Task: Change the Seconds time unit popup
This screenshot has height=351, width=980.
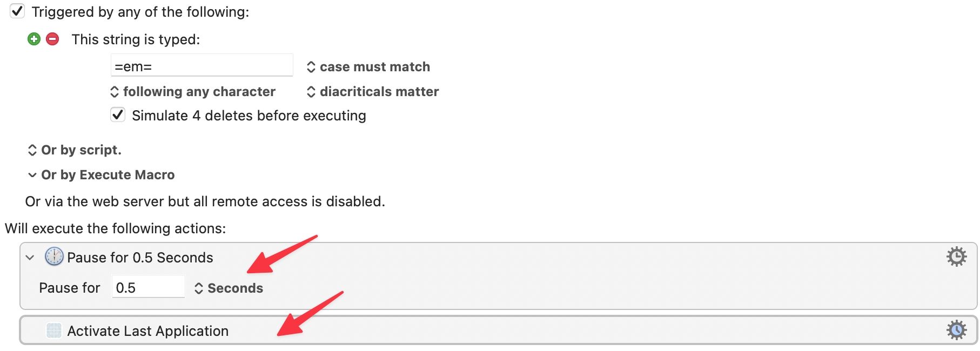Action: [x=229, y=288]
